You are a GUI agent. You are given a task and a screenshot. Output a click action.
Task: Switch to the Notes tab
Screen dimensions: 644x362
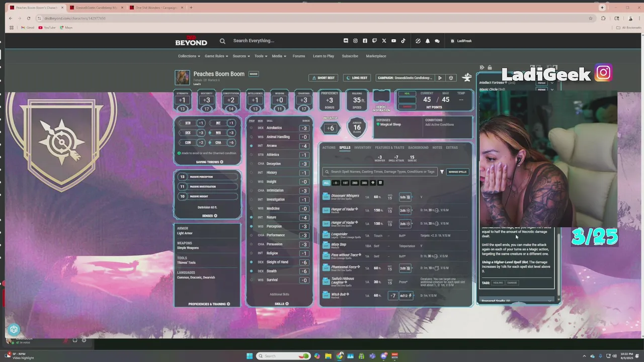pos(437,148)
